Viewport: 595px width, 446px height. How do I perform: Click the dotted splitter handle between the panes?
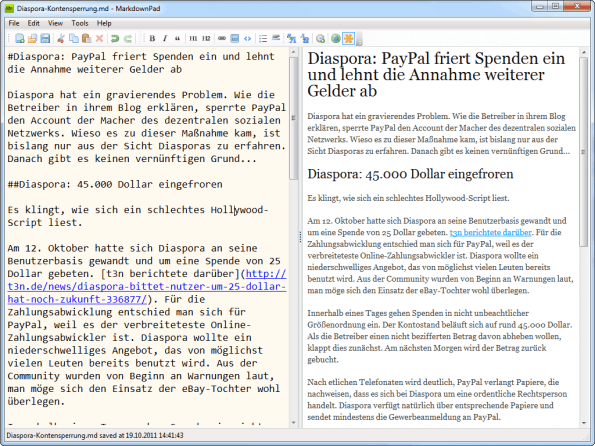click(x=300, y=237)
